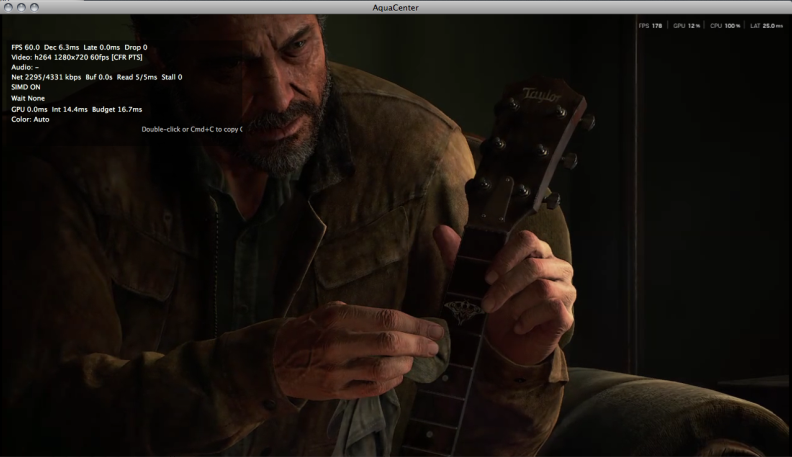Screen dimensions: 792x457
Task: Click the 'Budget 16.7ms' stat
Action: tap(117, 110)
